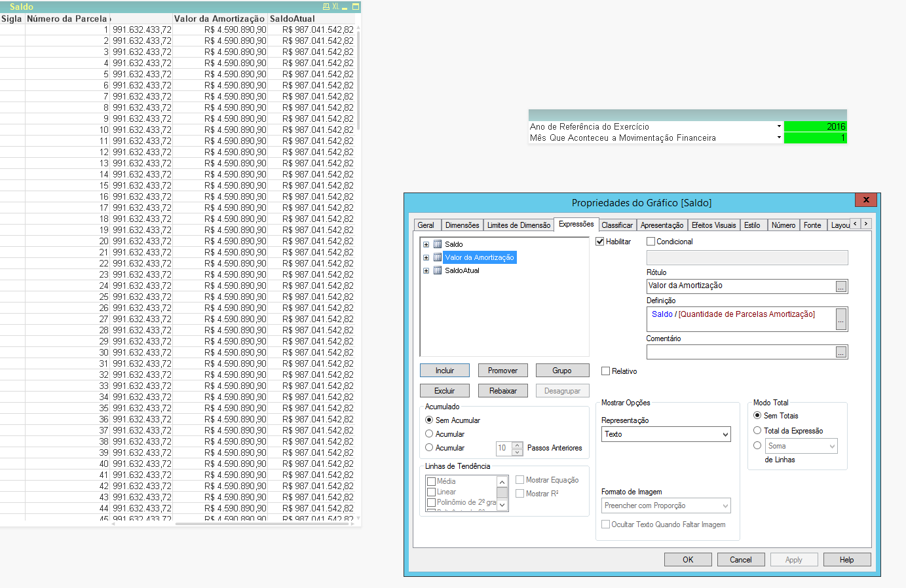Click the Grupo button
The image size is (906, 588).
click(562, 371)
